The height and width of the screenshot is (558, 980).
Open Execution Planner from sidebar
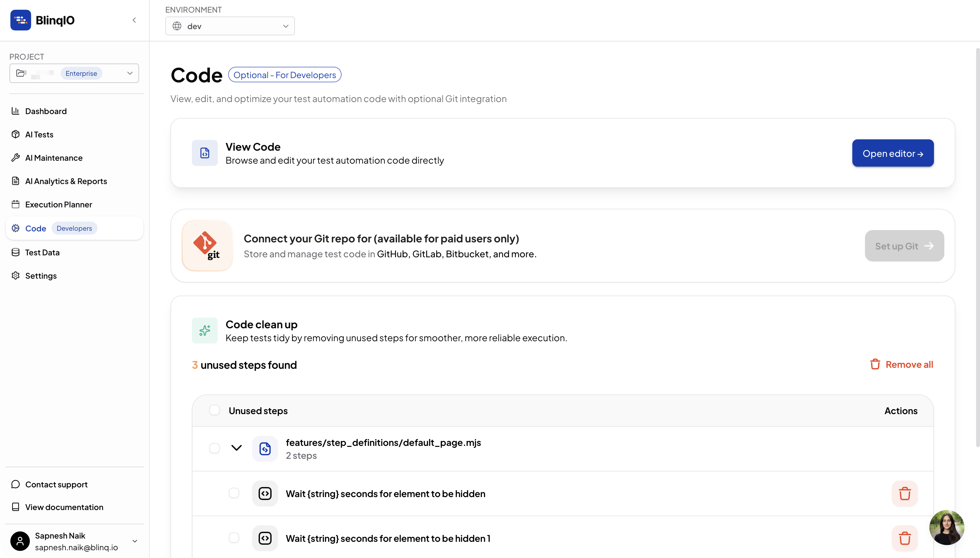(58, 205)
